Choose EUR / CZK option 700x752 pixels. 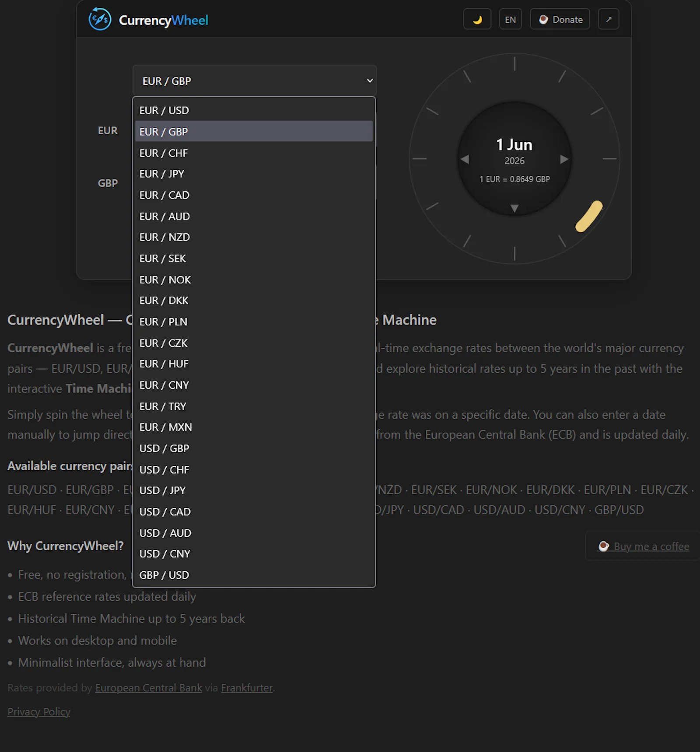(x=254, y=343)
